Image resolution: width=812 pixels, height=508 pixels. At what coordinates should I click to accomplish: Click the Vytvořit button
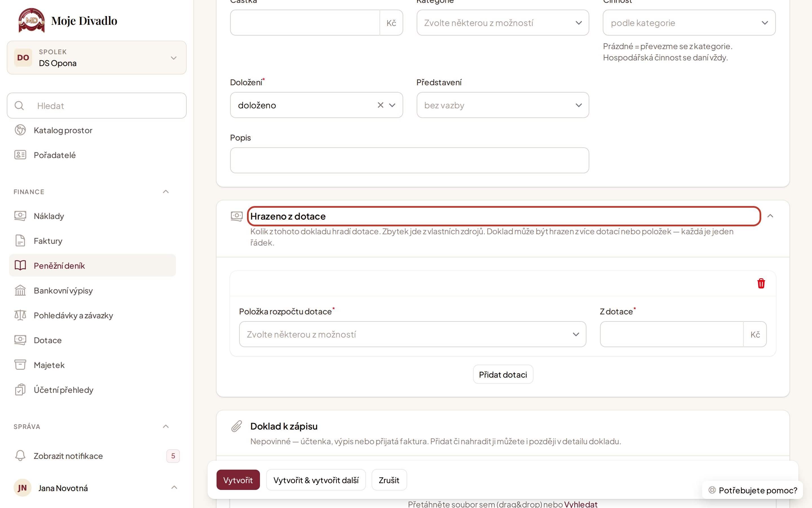[x=238, y=480]
